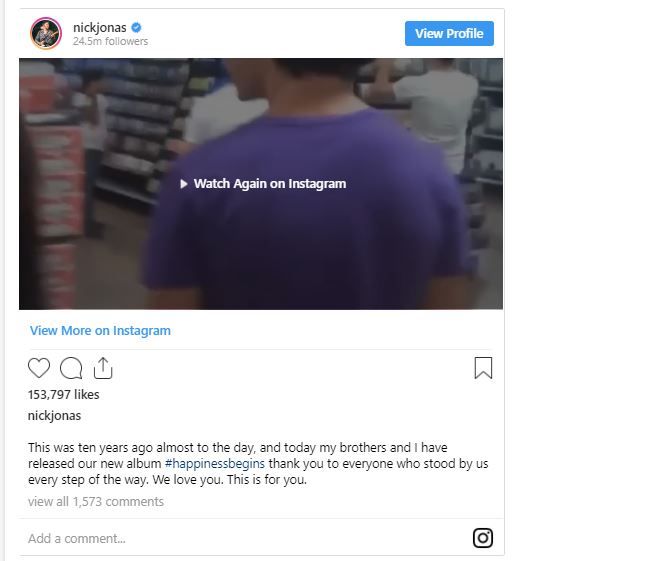This screenshot has height=561, width=660.
Task: Click the play triangle on the video
Action: click(184, 184)
